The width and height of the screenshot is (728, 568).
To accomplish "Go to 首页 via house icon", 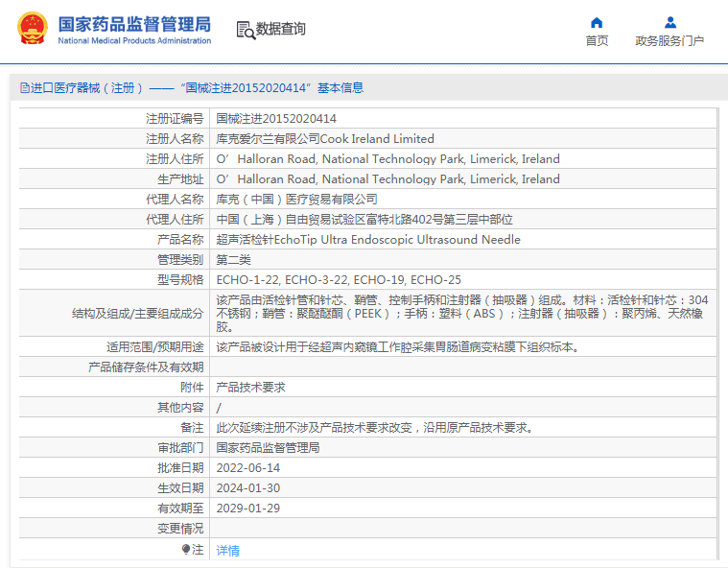I will pos(597,23).
